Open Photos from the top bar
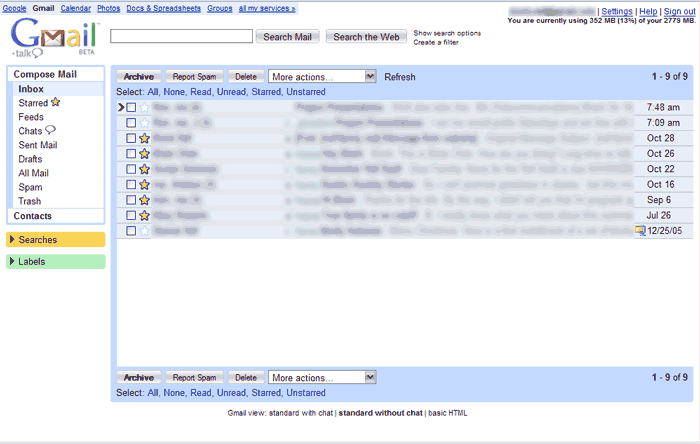The height and width of the screenshot is (444, 700). [x=108, y=8]
